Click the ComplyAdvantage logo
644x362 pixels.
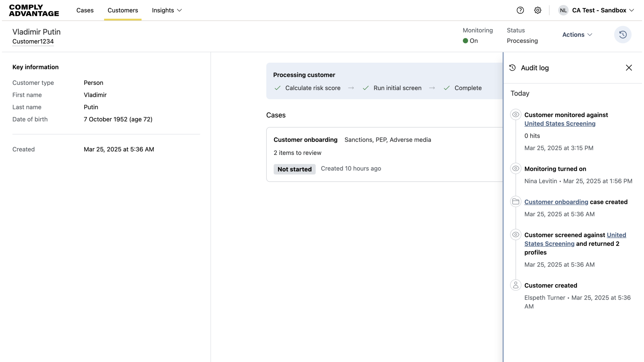[x=34, y=10]
